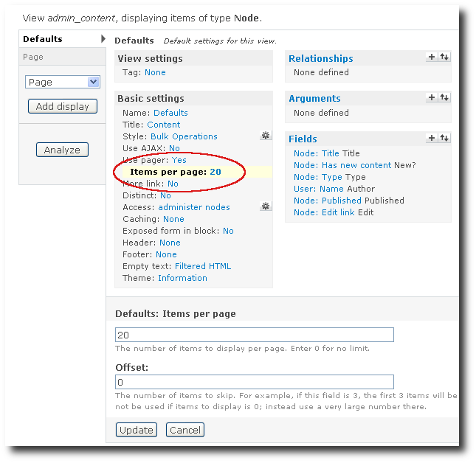Add a new field with plus icon
The height and width of the screenshot is (463, 476).
tap(432, 138)
